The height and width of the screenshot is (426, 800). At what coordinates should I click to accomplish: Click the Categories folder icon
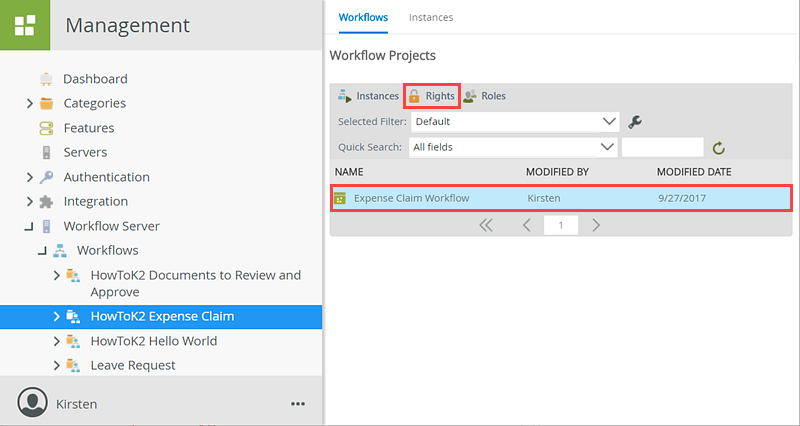[46, 104]
